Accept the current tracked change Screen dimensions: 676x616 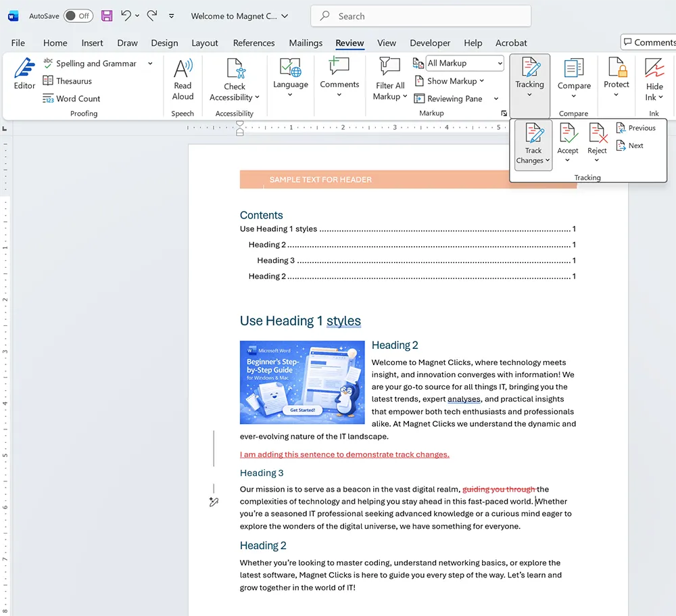568,139
